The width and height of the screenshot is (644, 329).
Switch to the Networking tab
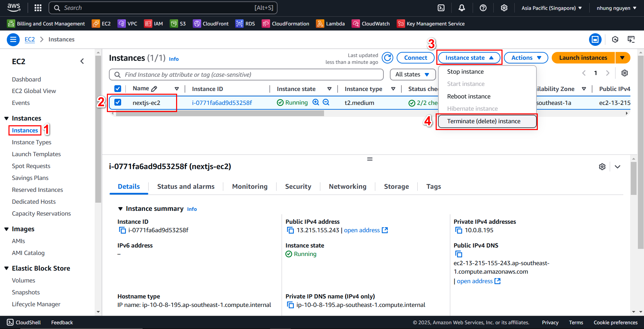point(347,186)
